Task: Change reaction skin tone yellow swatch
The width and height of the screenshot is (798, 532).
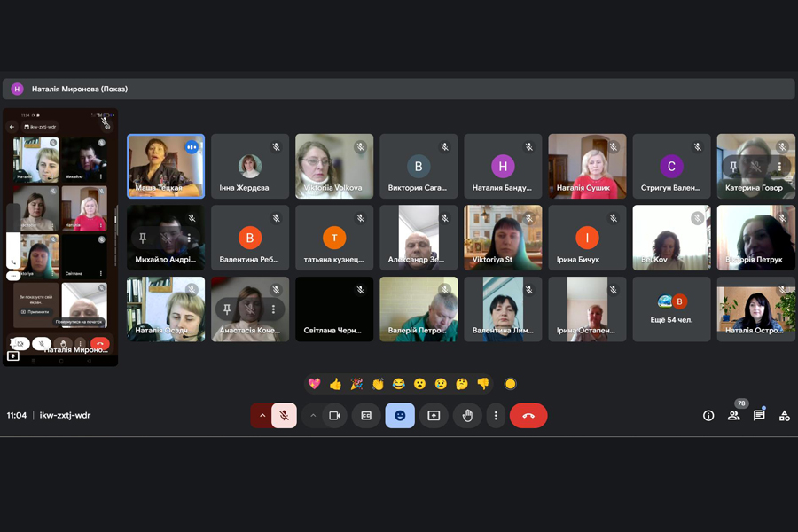Action: [x=510, y=384]
